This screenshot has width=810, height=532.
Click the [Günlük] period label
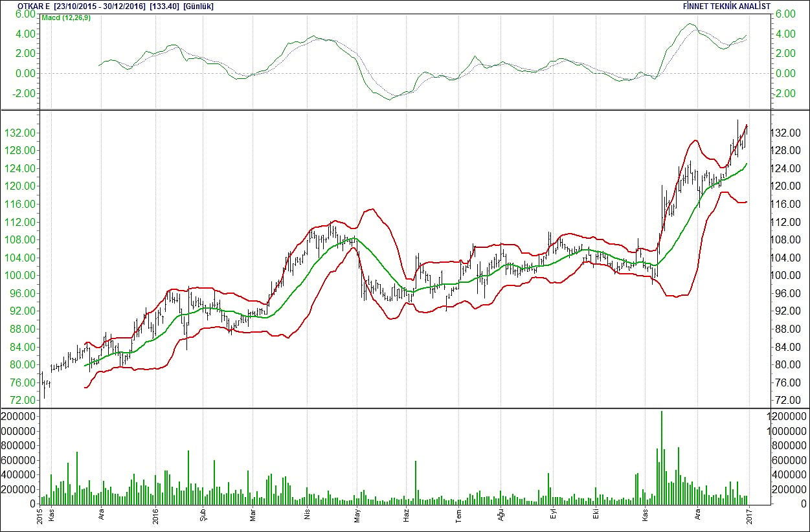[x=198, y=6]
